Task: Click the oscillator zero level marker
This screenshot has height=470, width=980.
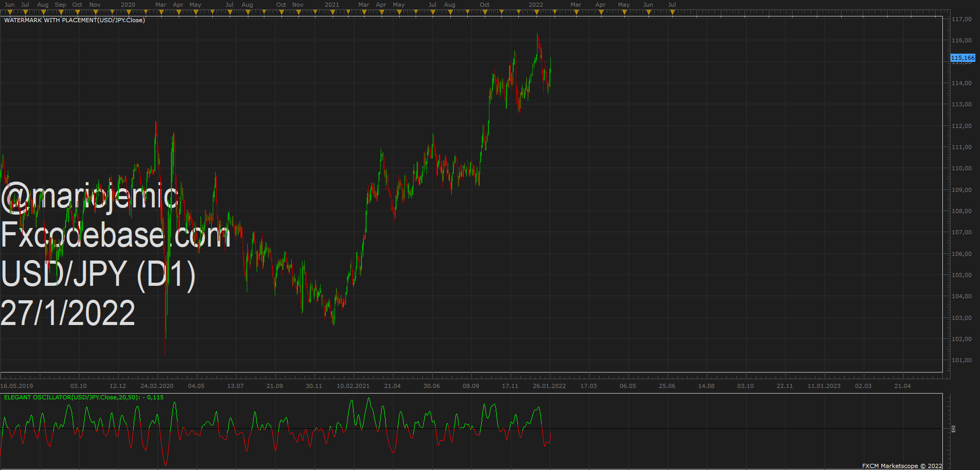Action: pos(953,429)
